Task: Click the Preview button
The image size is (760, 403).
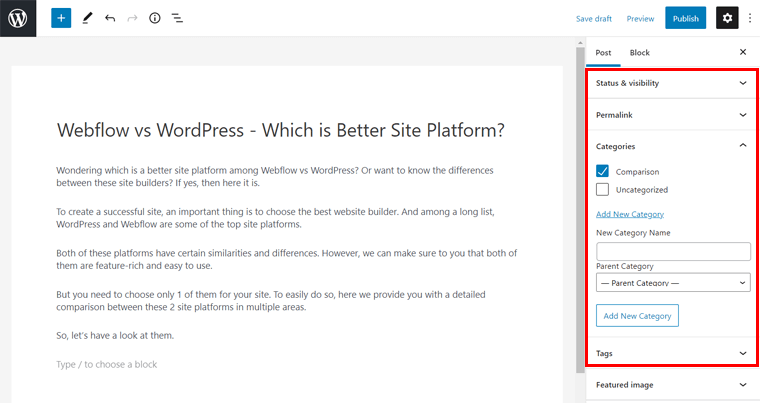Action: [x=640, y=18]
